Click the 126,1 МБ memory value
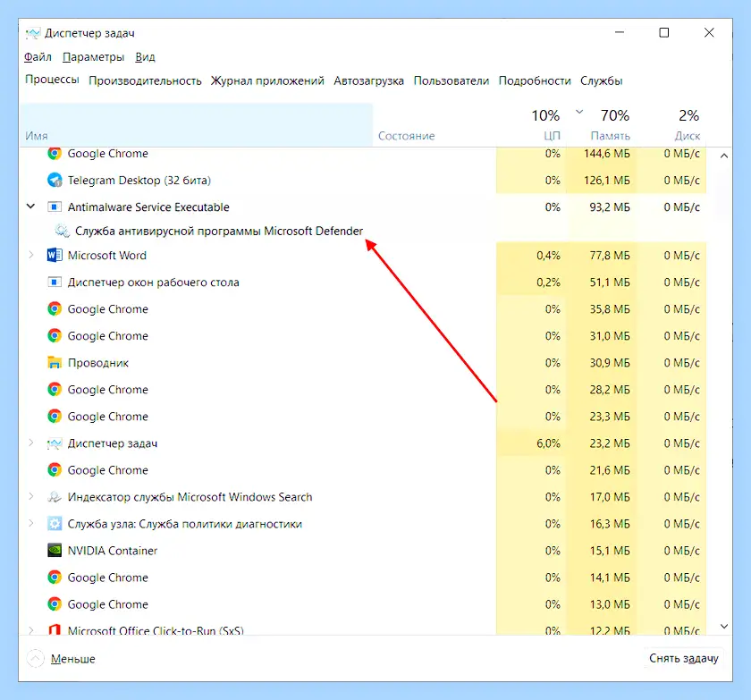 [606, 180]
